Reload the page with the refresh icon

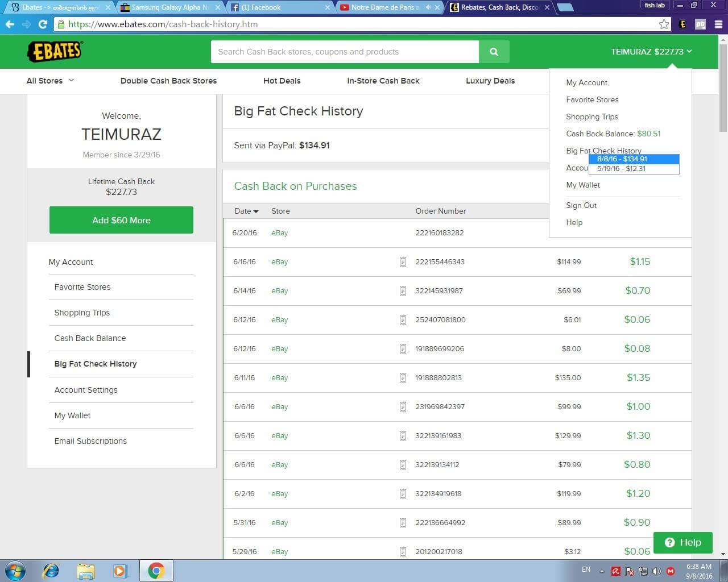(43, 24)
